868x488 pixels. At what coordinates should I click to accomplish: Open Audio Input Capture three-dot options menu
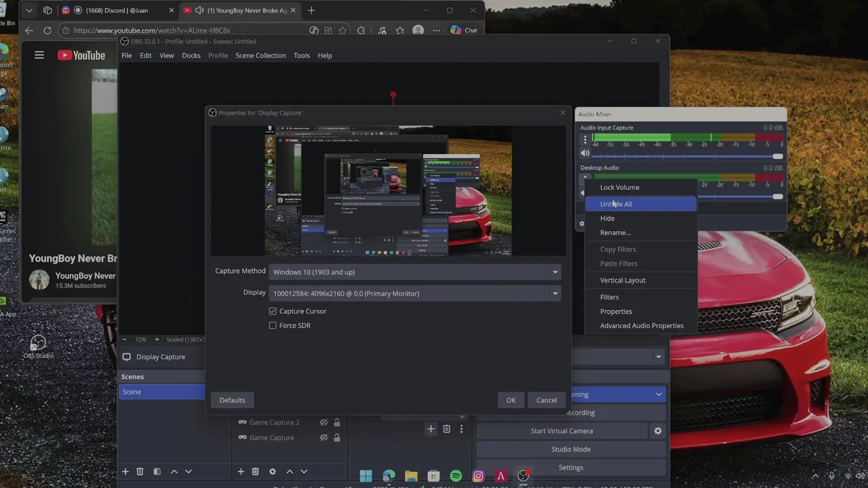[x=585, y=140]
